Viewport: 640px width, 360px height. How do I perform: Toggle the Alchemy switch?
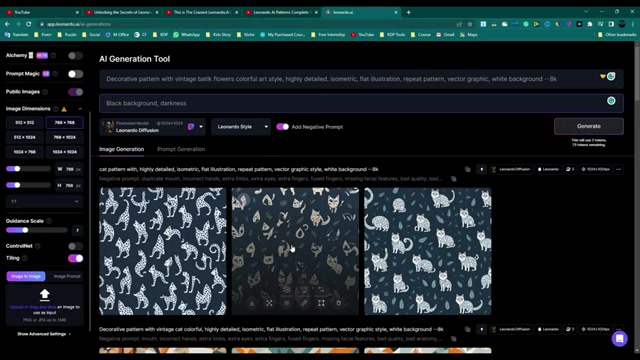tap(76, 56)
